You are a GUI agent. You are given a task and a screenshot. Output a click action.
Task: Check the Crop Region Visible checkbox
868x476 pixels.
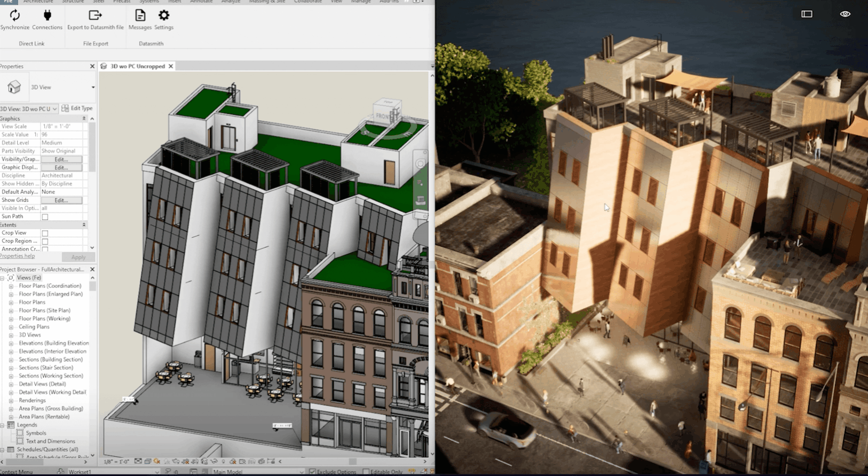[x=45, y=241]
